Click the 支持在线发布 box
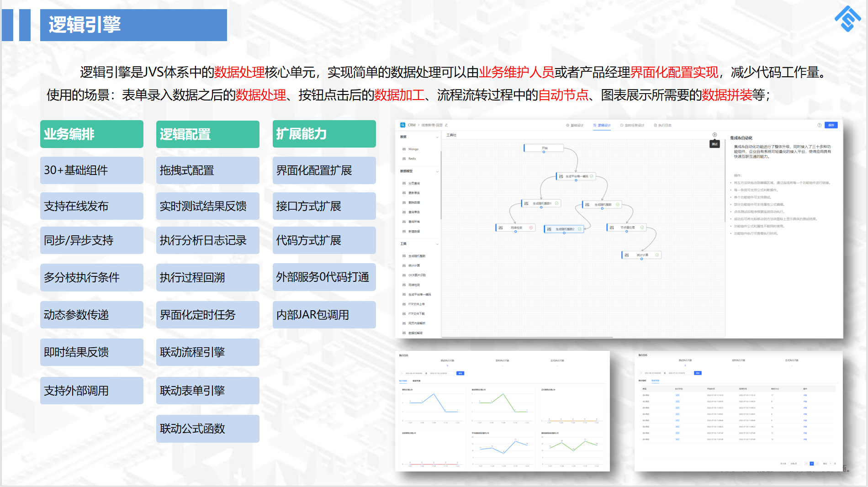This screenshot has width=868, height=487. pos(92,206)
